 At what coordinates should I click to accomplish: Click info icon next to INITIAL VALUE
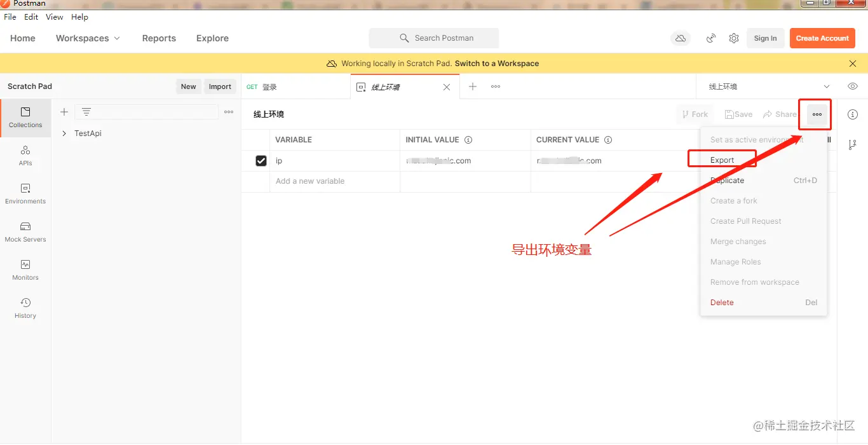468,140
